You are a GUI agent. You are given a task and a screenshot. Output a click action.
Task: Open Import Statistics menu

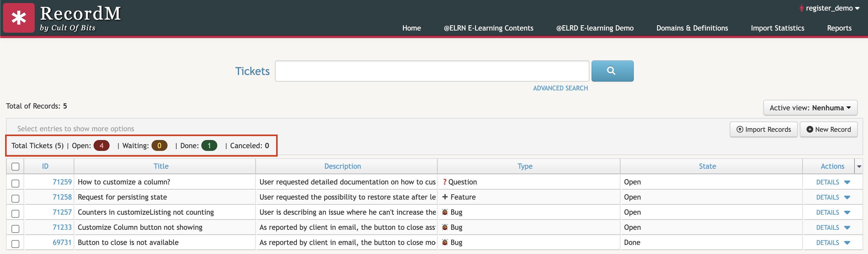point(777,28)
